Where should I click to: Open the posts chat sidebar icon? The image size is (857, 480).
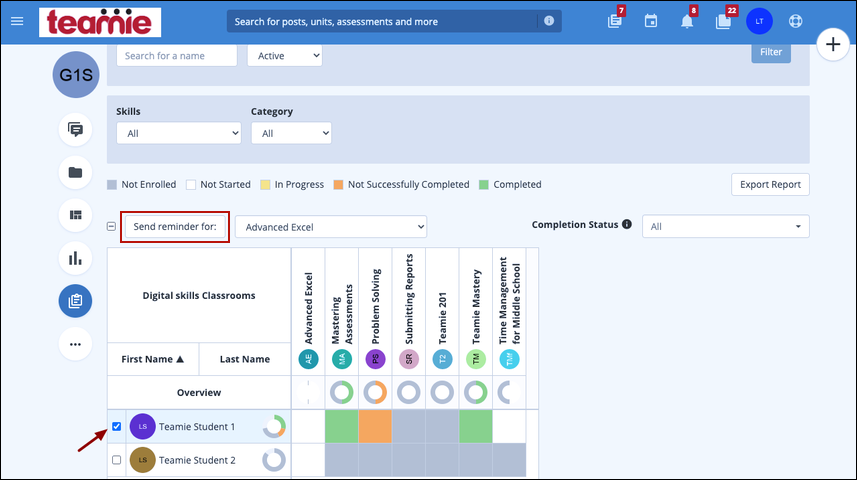pos(75,130)
